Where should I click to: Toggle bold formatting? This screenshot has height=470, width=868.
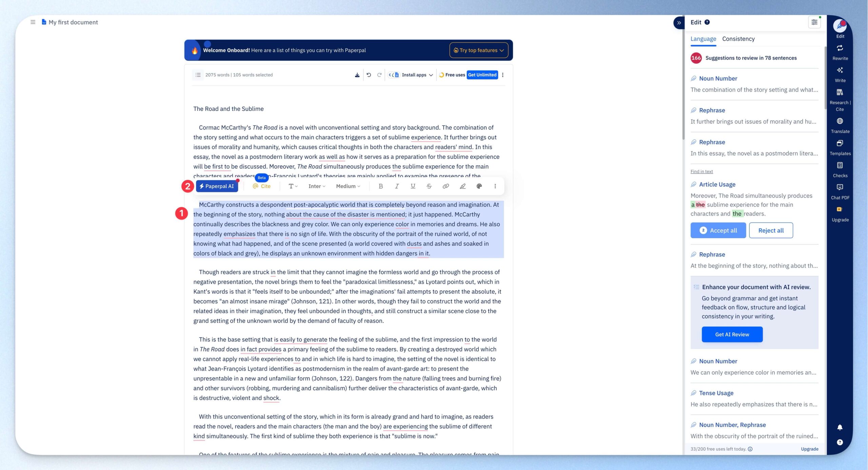(x=380, y=186)
